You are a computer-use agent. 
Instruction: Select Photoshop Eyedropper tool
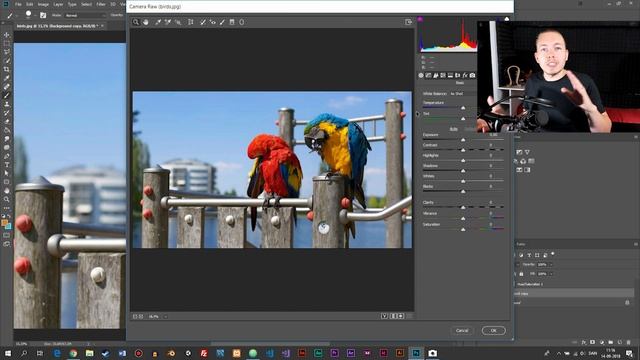(7, 78)
